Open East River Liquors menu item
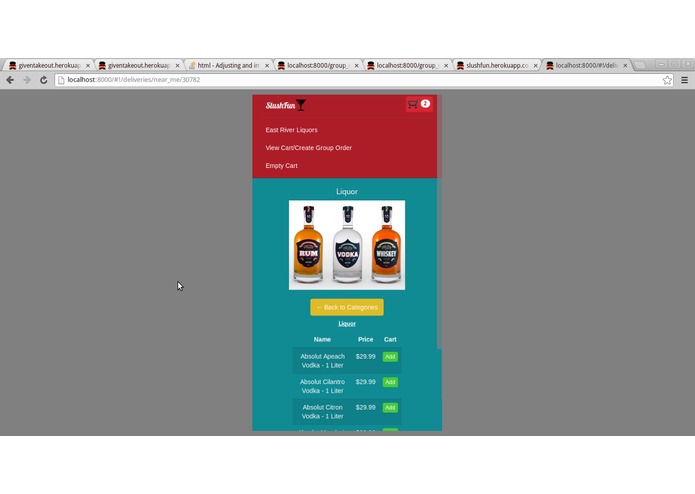Screen dimensions: 695x494 291,130
